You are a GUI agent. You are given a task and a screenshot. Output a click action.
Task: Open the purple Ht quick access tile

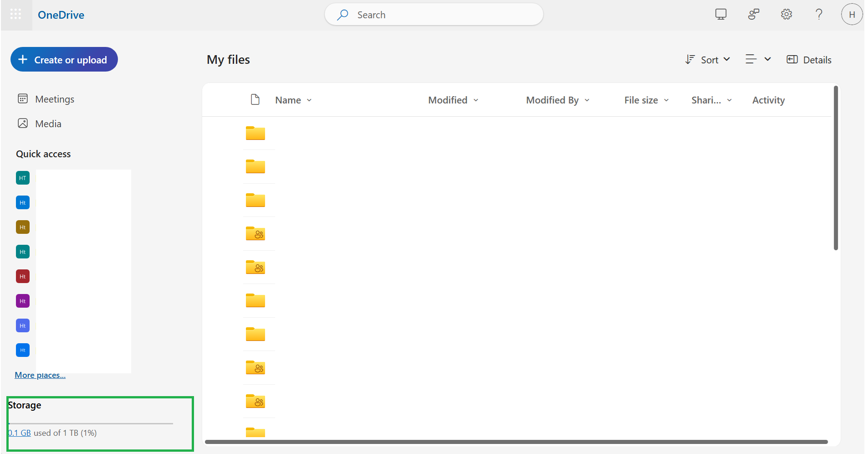coord(23,301)
